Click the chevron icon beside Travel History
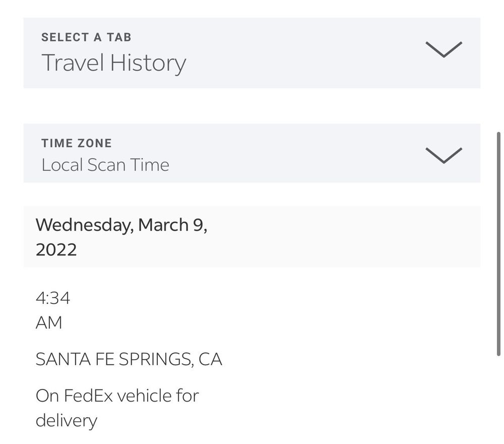The image size is (504, 444). pos(444,49)
